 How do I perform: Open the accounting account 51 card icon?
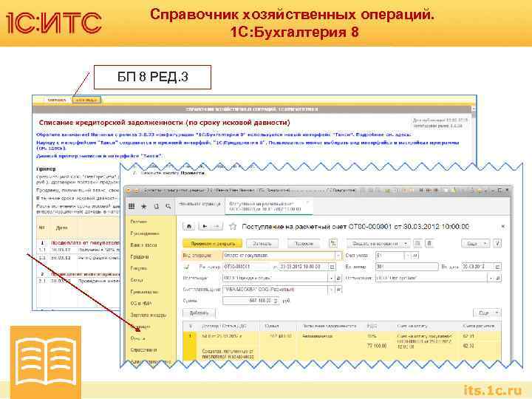point(416,255)
